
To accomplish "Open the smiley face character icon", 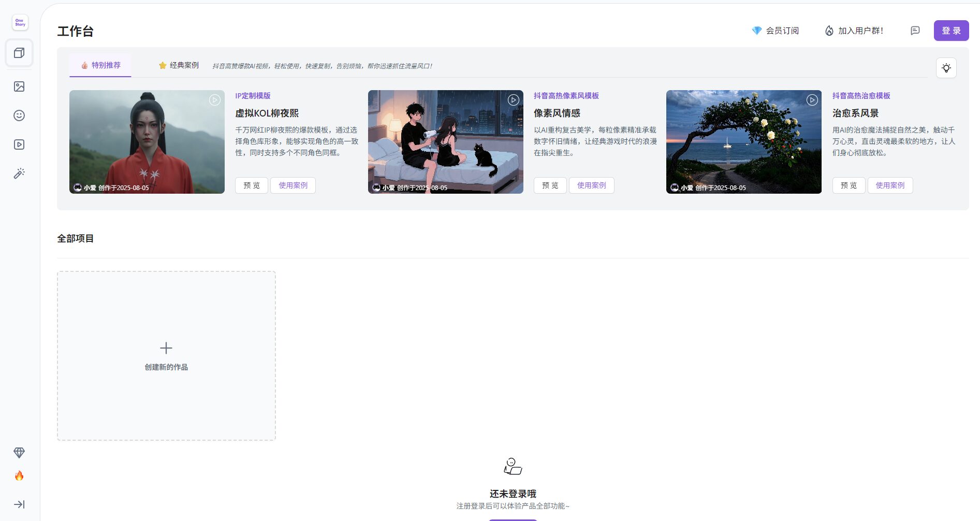I will click(x=19, y=115).
